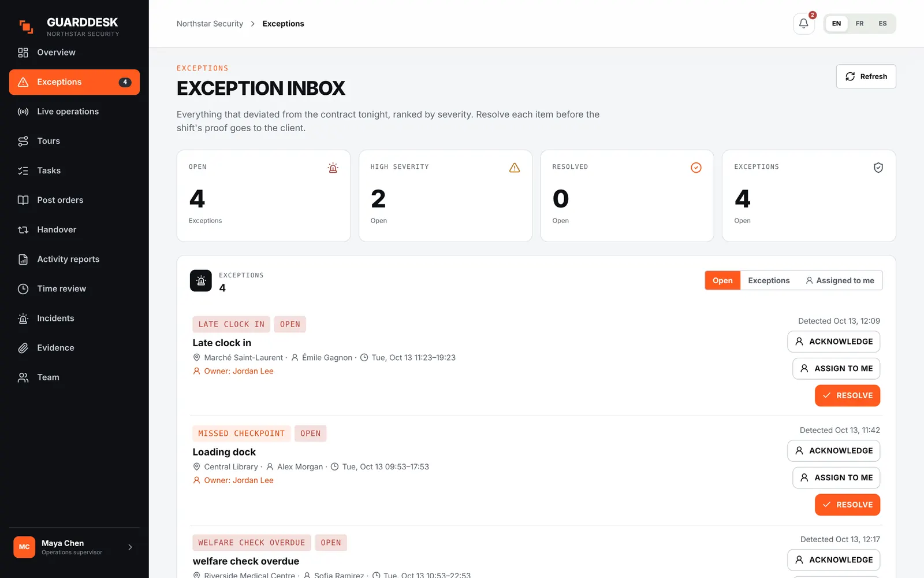Click the Post orders book icon
The width and height of the screenshot is (924, 578).
point(23,200)
